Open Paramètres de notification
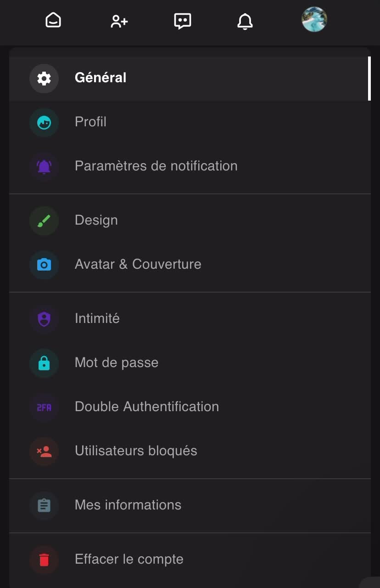This screenshot has height=588, width=380. (x=156, y=166)
